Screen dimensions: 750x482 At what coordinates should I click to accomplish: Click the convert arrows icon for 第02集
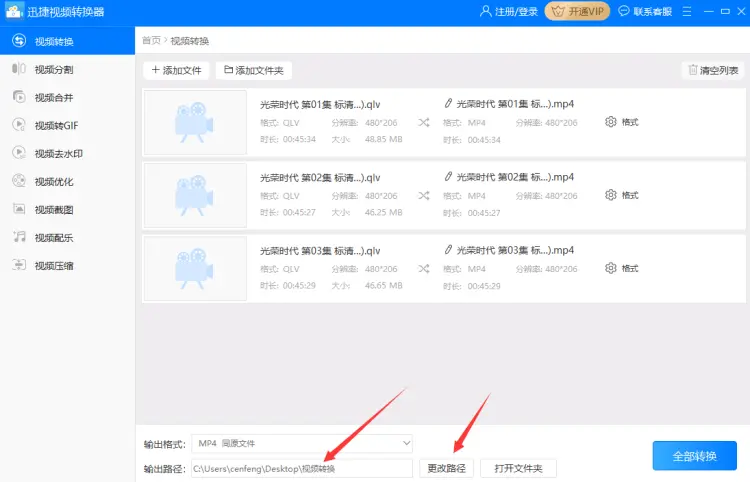pos(424,196)
